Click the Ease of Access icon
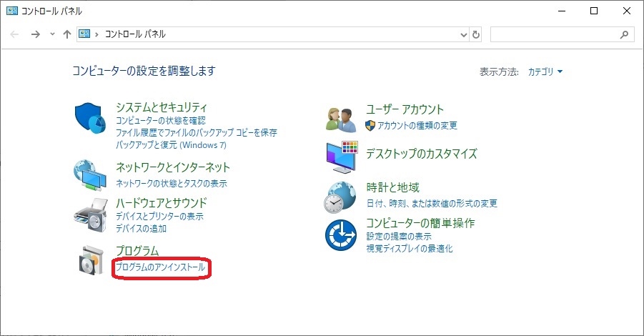644x336 pixels. [341, 234]
